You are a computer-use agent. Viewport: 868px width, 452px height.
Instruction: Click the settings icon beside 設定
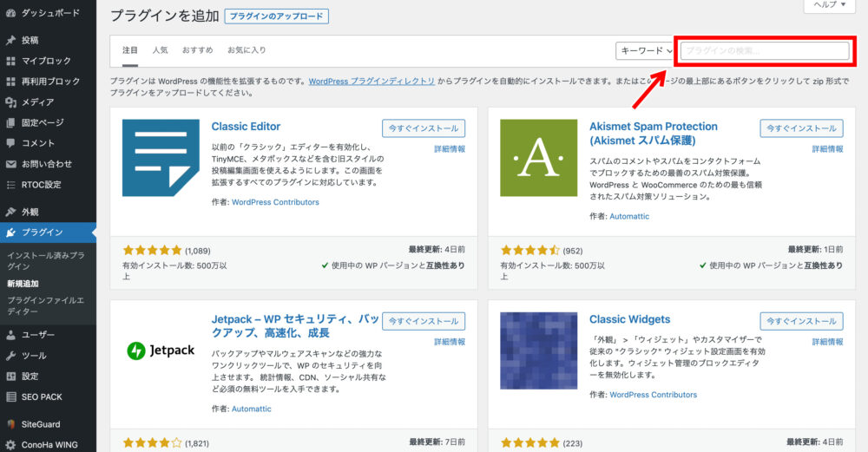[x=10, y=377]
